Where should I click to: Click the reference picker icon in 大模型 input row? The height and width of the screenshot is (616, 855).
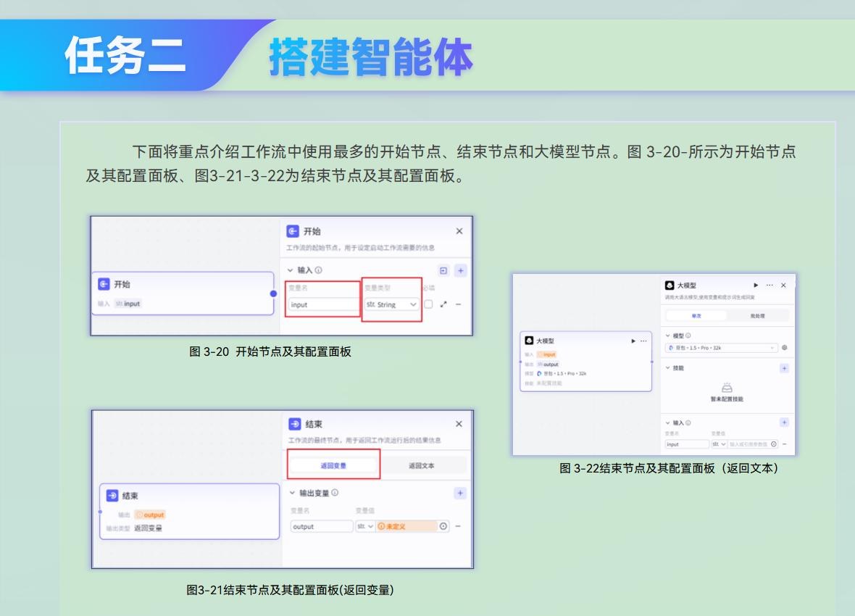coord(774,444)
